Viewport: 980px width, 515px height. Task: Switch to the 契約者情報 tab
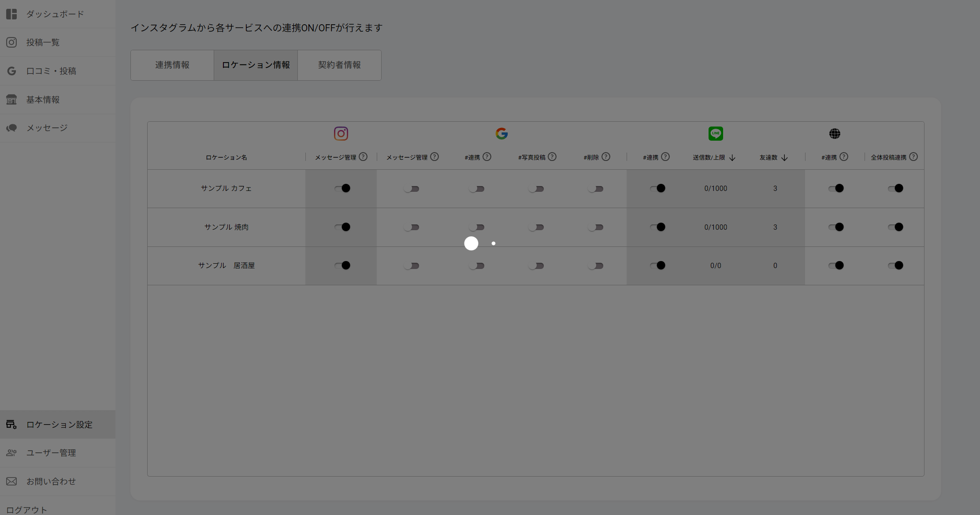coord(339,65)
